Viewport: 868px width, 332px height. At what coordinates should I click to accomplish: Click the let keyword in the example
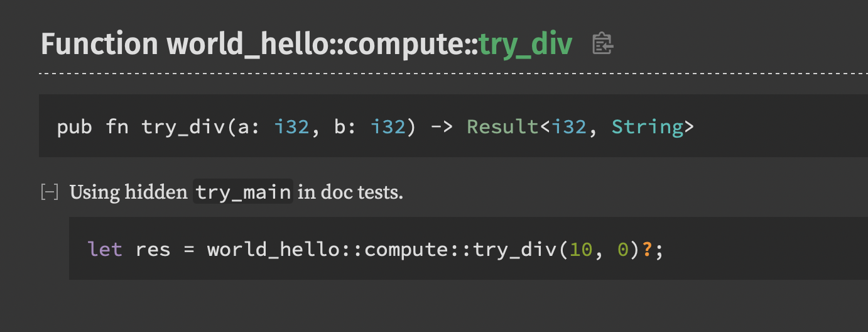tap(105, 250)
